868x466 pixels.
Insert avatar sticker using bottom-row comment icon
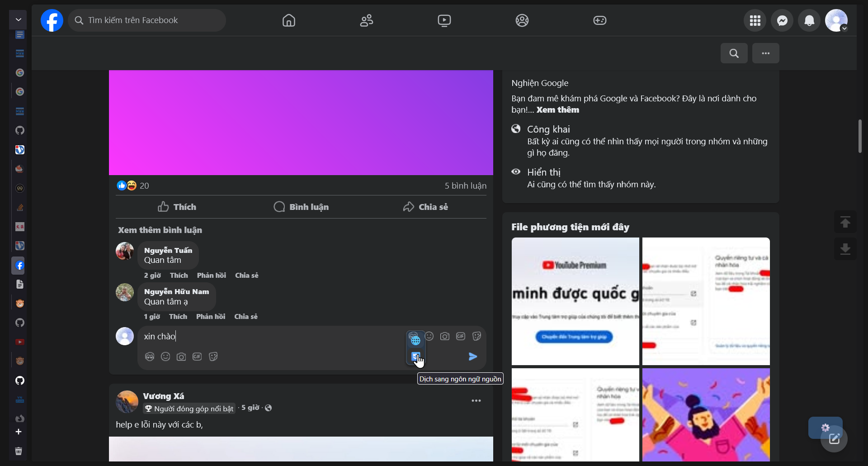click(x=150, y=357)
